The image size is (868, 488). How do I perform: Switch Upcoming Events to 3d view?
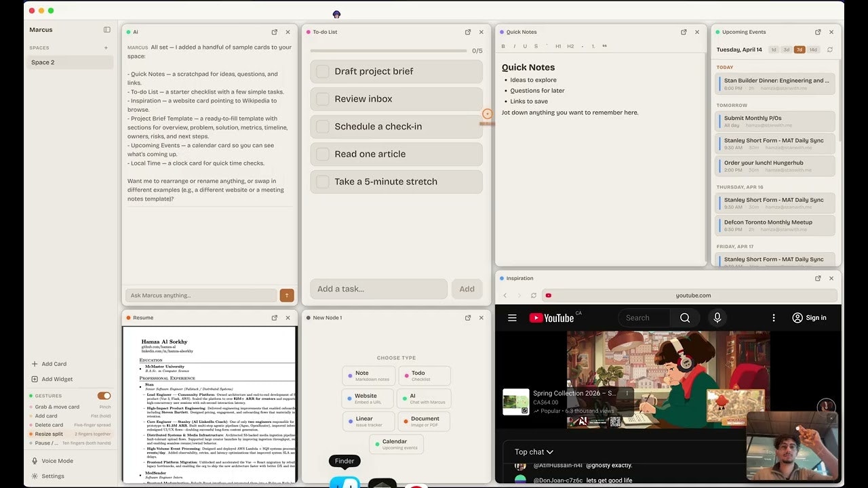pos(787,49)
